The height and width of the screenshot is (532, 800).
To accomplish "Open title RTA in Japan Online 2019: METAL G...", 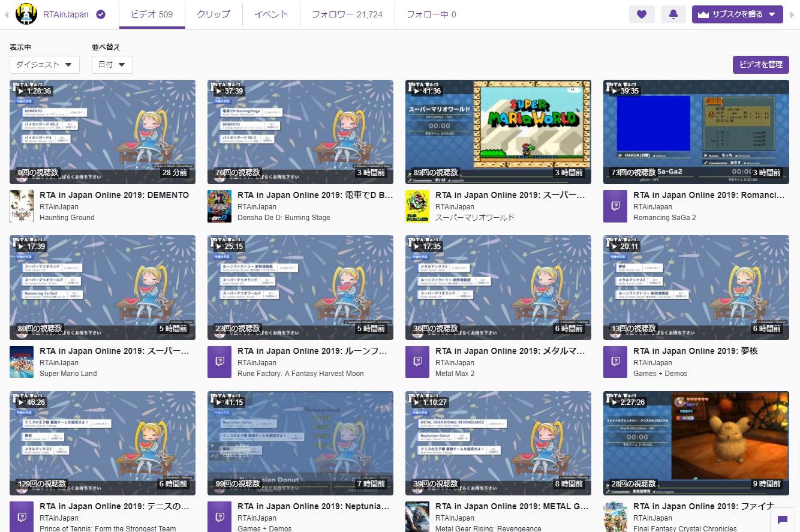I will click(512, 506).
